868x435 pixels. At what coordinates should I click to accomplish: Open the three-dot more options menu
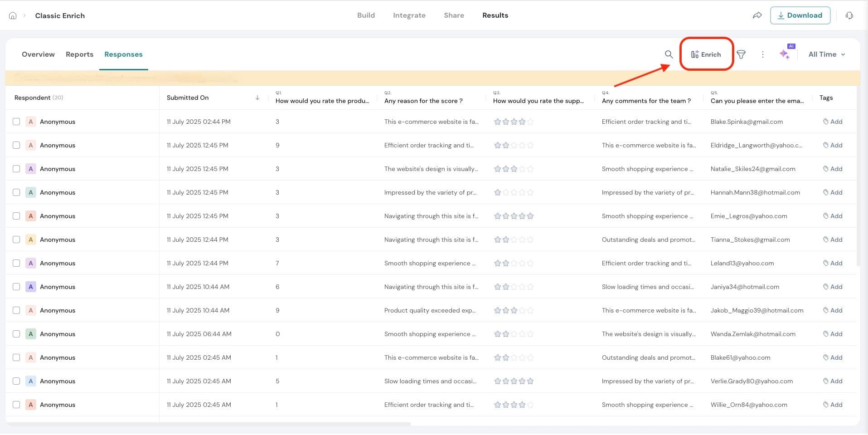tap(763, 54)
